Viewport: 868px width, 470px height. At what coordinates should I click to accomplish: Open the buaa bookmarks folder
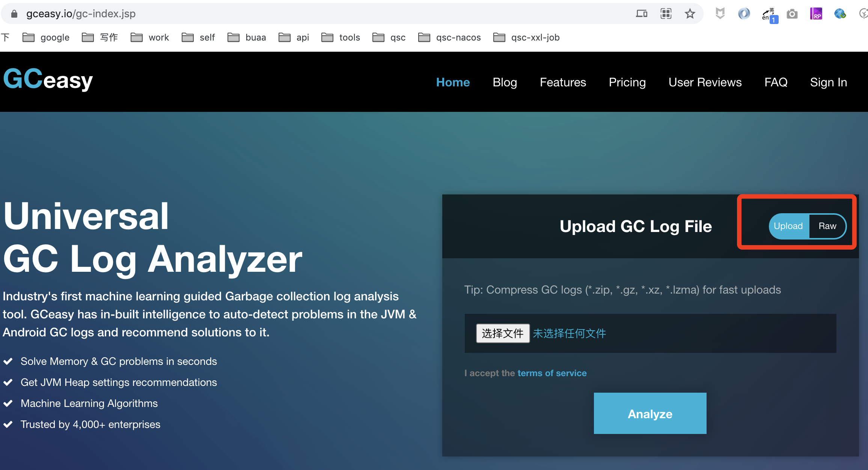(247, 38)
